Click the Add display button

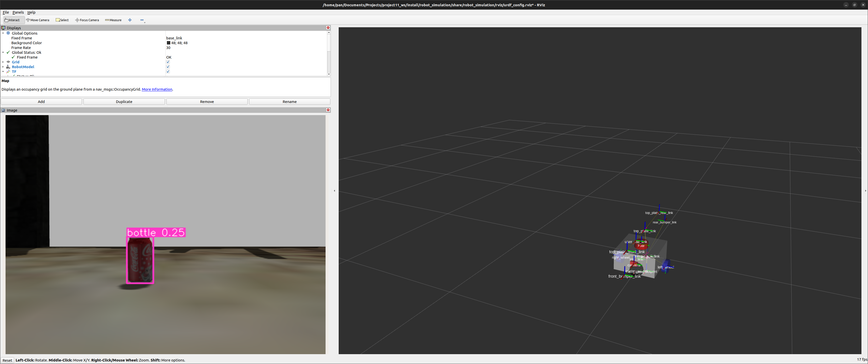(x=41, y=101)
